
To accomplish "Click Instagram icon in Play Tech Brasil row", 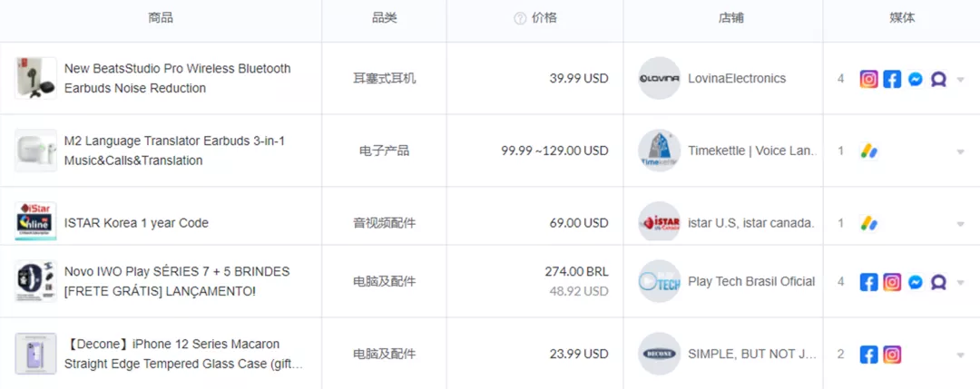I will (893, 282).
